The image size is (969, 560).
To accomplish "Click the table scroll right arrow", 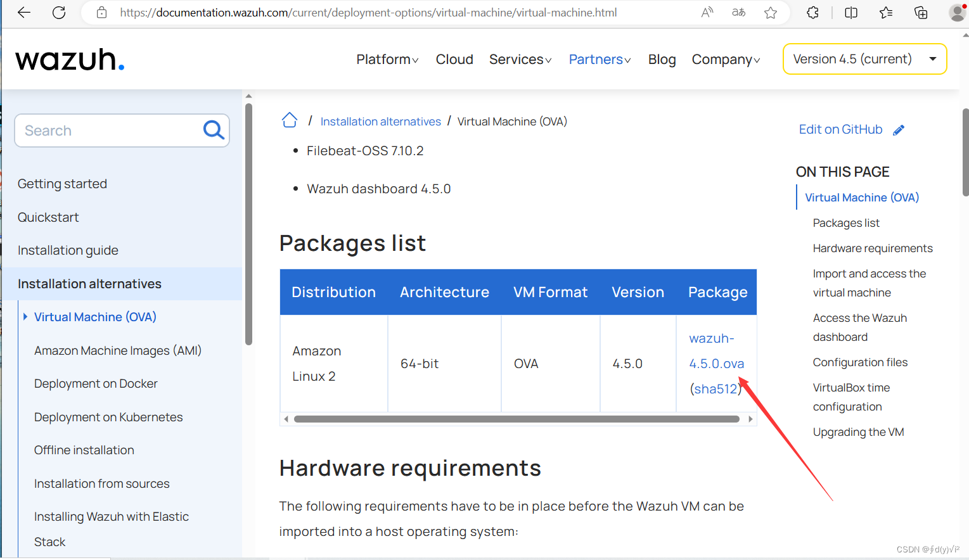I will tap(750, 419).
